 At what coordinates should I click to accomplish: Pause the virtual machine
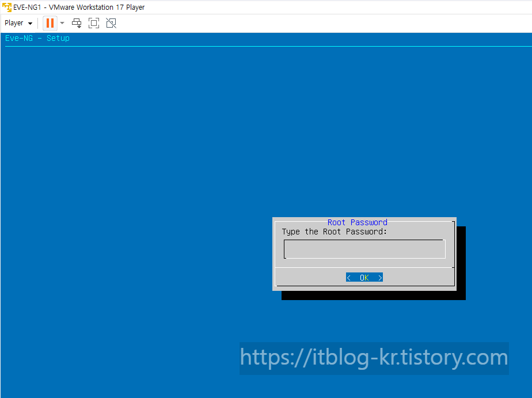tap(50, 23)
